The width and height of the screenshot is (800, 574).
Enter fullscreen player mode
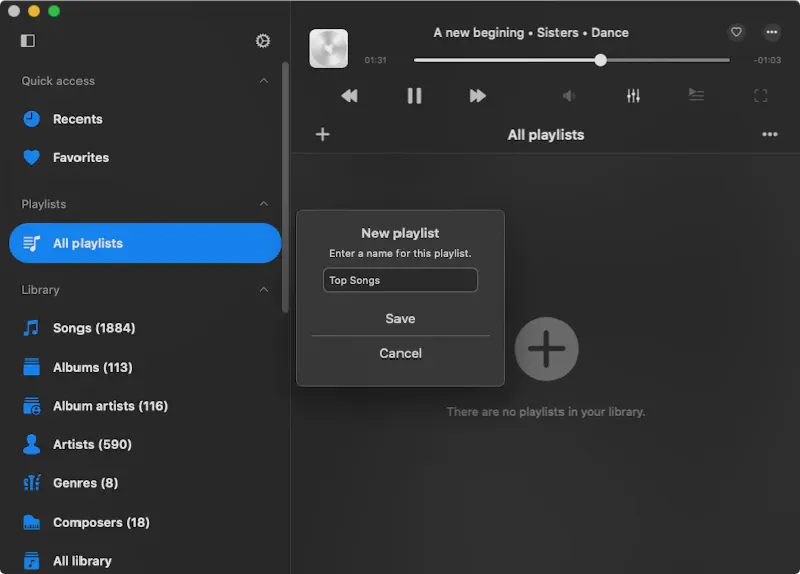tap(760, 96)
